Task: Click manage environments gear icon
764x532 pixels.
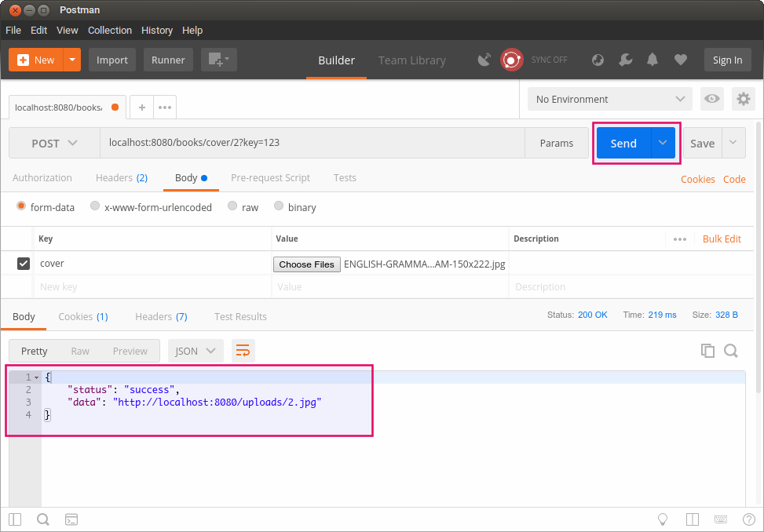Action: click(743, 99)
